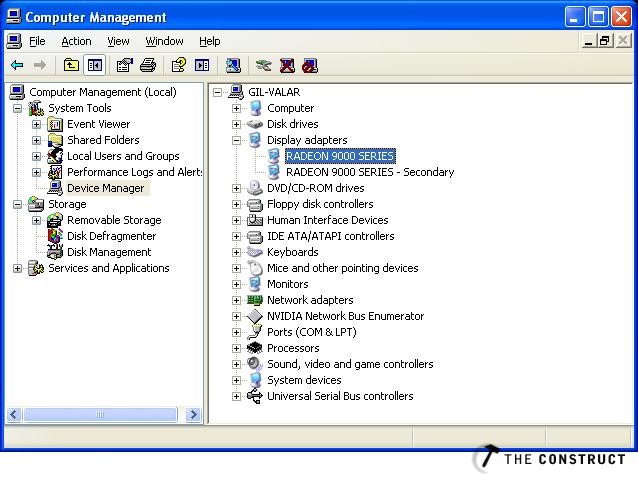Collapse the GIL-VALAR root node
The image size is (638, 486).
click(218, 92)
